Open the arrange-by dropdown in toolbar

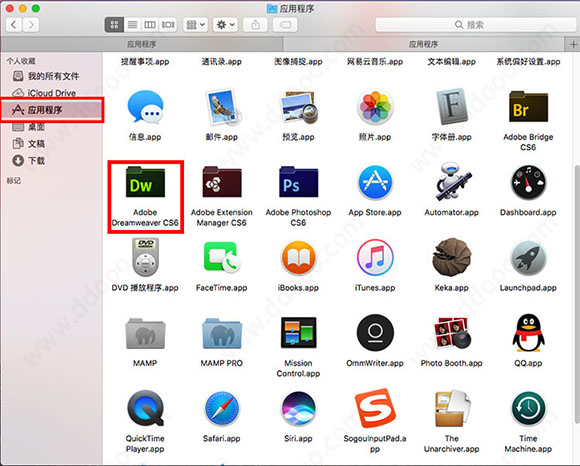(195, 25)
